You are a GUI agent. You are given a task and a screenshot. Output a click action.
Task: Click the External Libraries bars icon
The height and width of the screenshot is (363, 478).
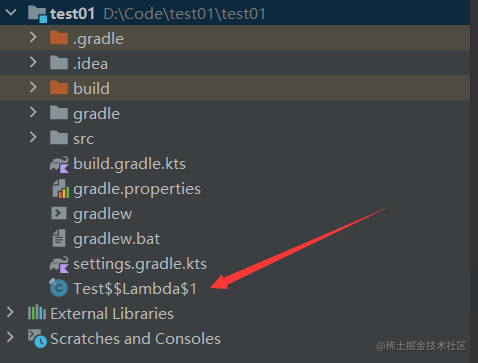coord(37,312)
